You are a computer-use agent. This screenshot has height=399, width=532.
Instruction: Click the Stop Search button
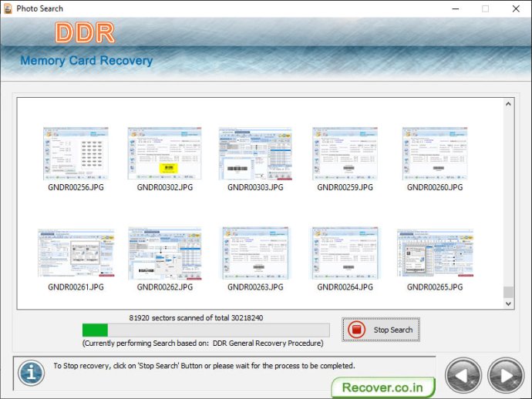(x=381, y=330)
